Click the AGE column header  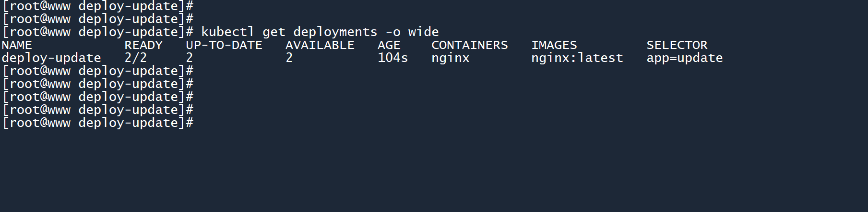(389, 45)
